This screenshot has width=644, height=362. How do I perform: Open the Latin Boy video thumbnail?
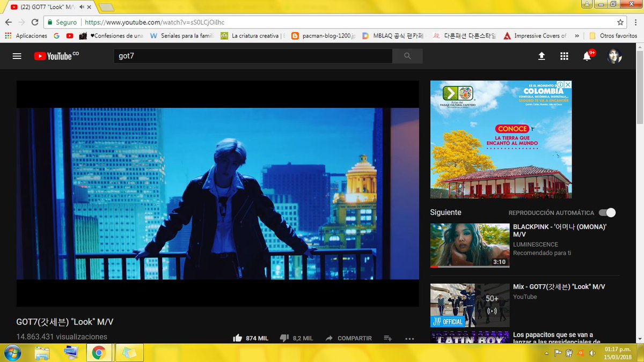[x=470, y=338]
